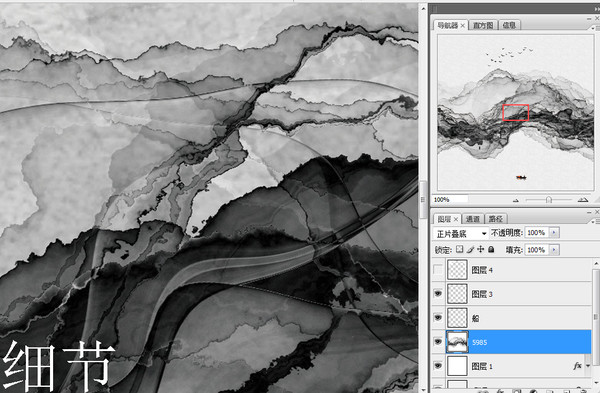Hide the 船 layer

438,318
